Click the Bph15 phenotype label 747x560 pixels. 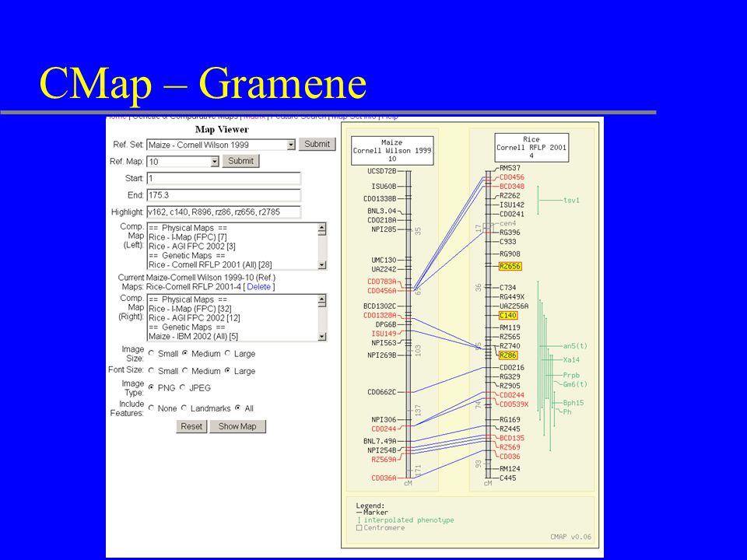(573, 403)
